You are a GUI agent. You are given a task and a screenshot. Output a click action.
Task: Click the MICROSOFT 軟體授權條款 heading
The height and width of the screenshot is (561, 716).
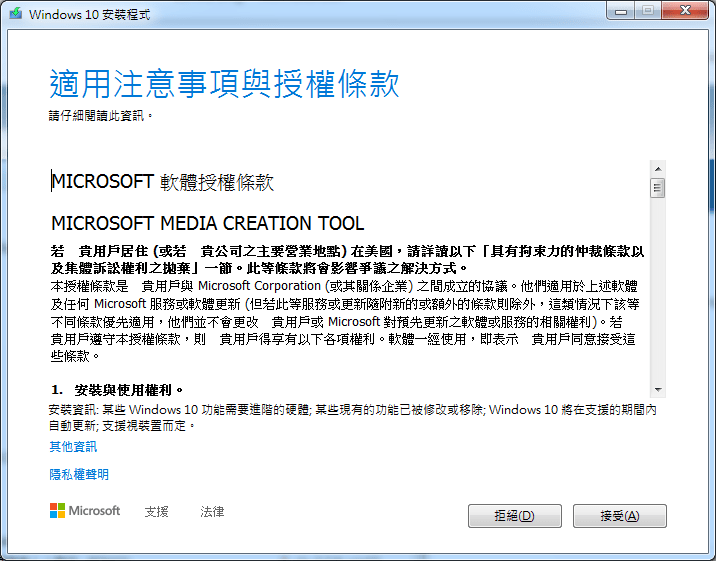[162, 182]
